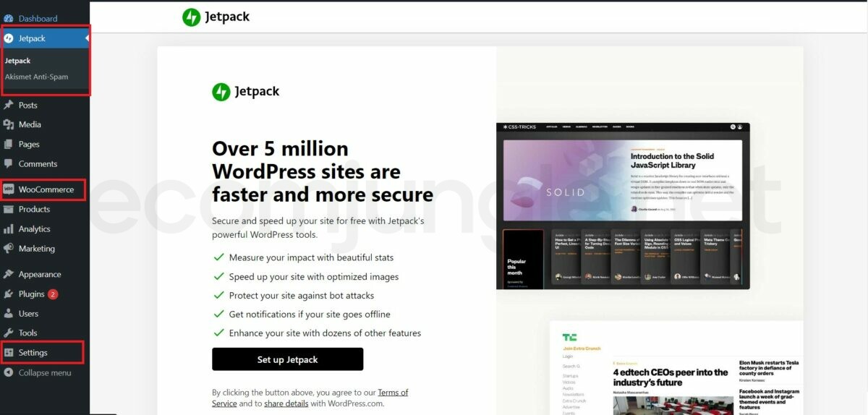Click the Jetpack logo in header
Viewport: 868px width, 415px height.
(x=216, y=17)
